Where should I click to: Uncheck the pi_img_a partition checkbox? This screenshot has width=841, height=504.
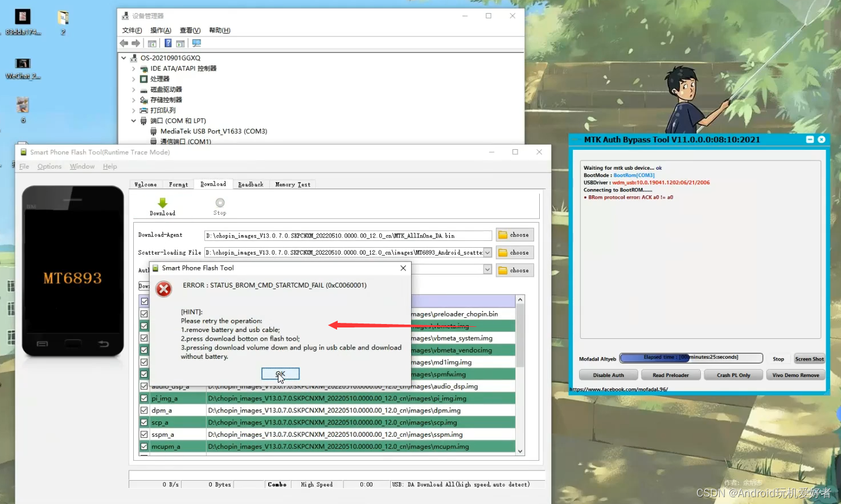(x=144, y=399)
